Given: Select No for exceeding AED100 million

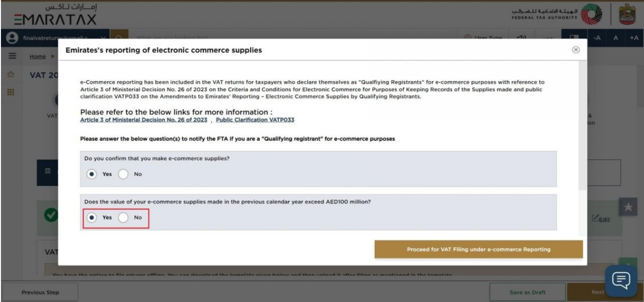Looking at the screenshot, I should click(x=123, y=217).
